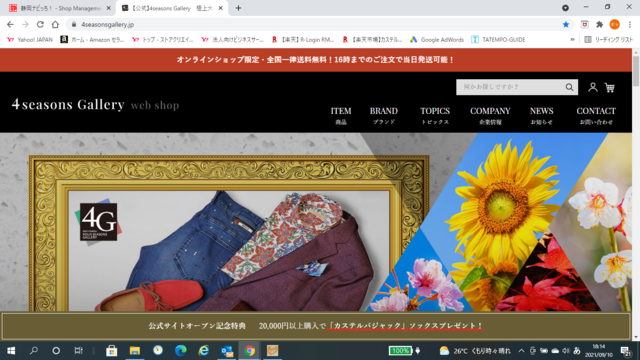
Task: Click the browser forward arrow
Action: [25, 24]
